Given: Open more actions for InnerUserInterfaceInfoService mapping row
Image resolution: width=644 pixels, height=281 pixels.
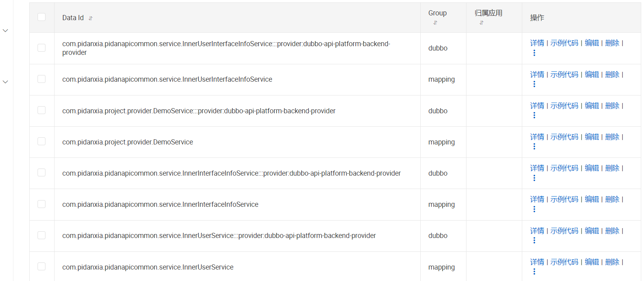Looking at the screenshot, I should pyautogui.click(x=534, y=84).
